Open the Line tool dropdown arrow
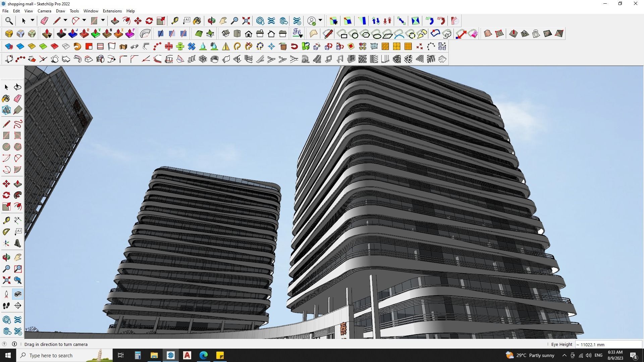The width and height of the screenshot is (644, 362). (65, 20)
